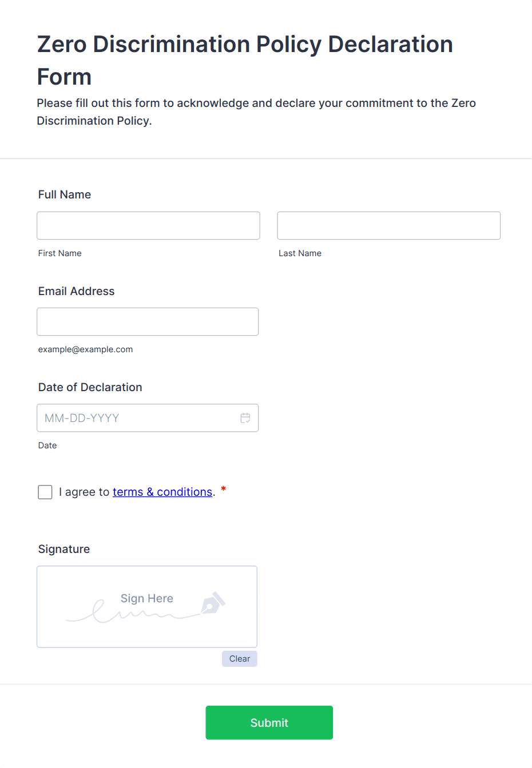Click the Signature section label
Image resolution: width=532 pixels, height=768 pixels.
point(64,549)
